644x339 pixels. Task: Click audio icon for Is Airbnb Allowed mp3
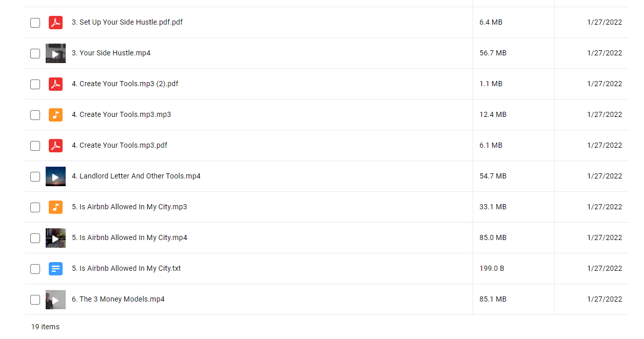[55, 207]
